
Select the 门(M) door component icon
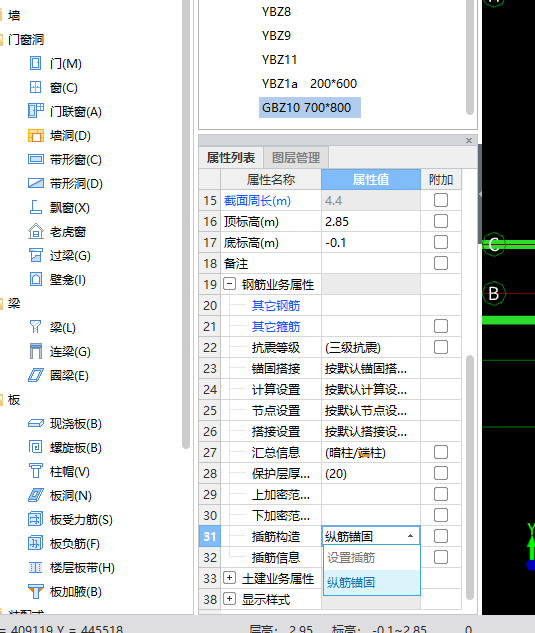pos(36,63)
